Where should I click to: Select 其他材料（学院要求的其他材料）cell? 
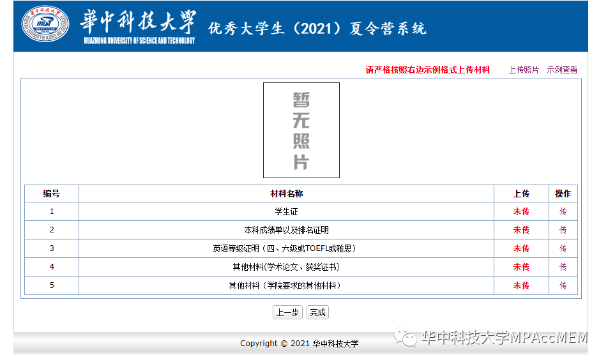coord(286,285)
